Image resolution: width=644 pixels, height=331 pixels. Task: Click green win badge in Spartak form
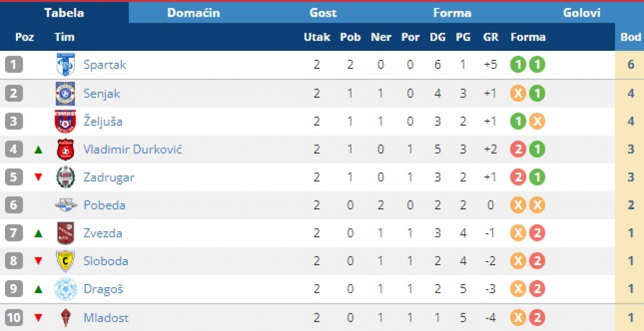(x=518, y=65)
